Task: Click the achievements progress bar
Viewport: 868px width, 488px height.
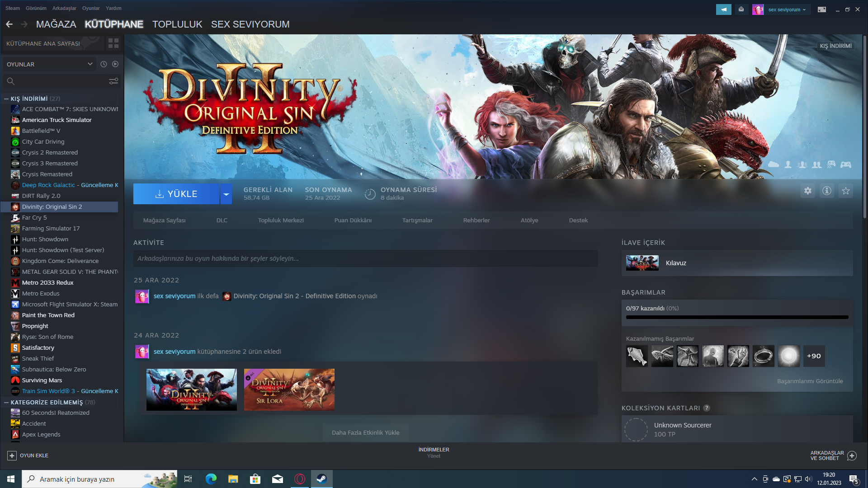Action: (x=737, y=317)
